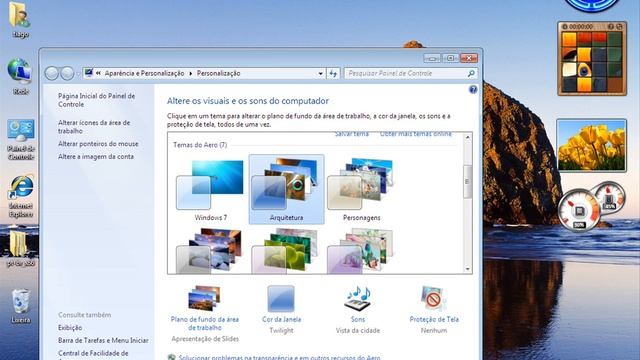The height and width of the screenshot is (360, 640).
Task: Click Solucionar problemas na transparência link
Action: (x=279, y=357)
